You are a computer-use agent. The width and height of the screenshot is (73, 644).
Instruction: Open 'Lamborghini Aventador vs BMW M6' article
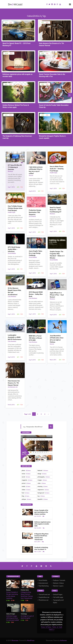point(15,337)
